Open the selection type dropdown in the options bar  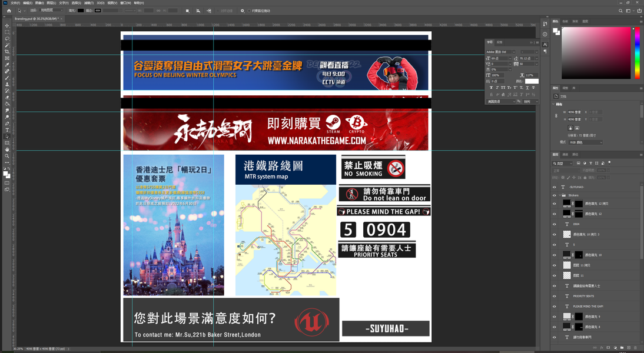(x=51, y=11)
